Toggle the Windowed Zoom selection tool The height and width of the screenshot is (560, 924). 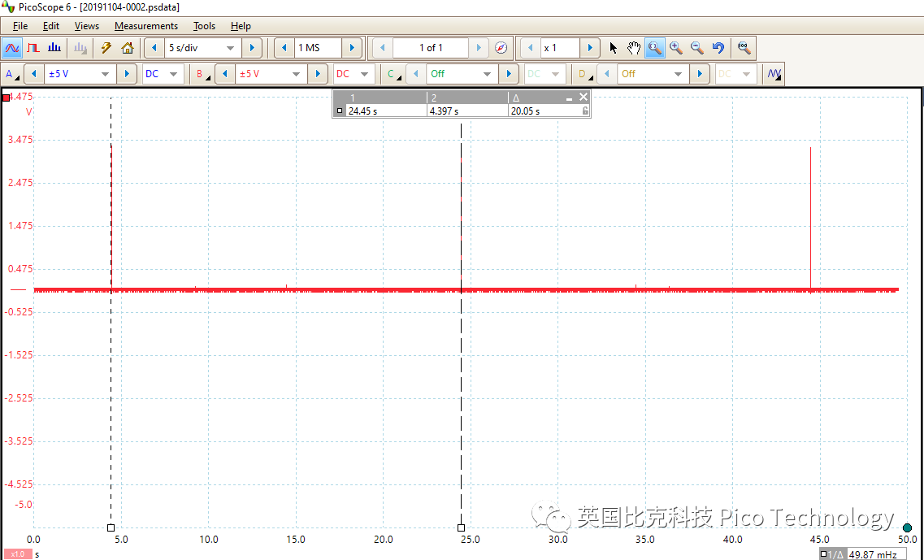click(x=655, y=48)
